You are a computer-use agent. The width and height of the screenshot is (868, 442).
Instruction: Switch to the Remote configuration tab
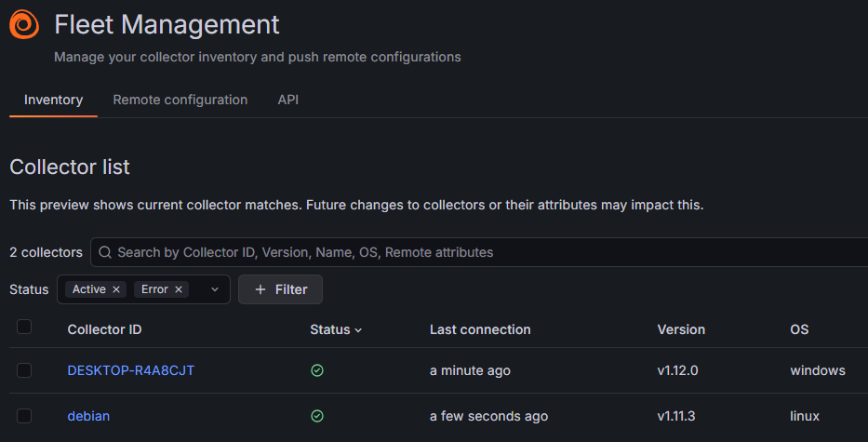[x=180, y=100]
